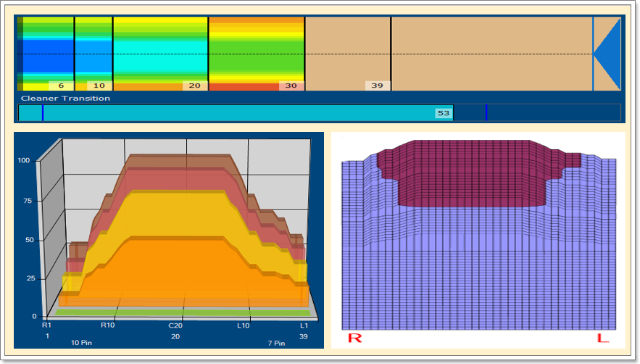This screenshot has height=364, width=640.
Task: Select the tan dry zone ending at 39 feet
Action: pyautogui.click(x=348, y=54)
